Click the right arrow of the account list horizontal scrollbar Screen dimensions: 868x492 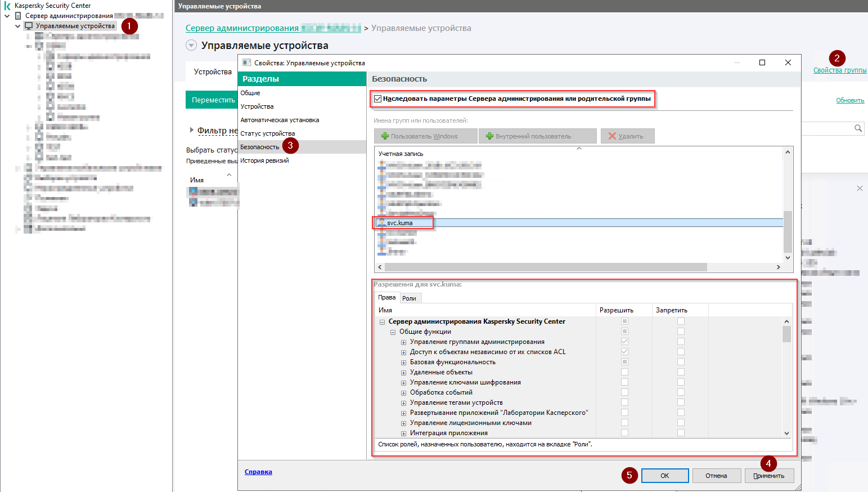tap(779, 267)
